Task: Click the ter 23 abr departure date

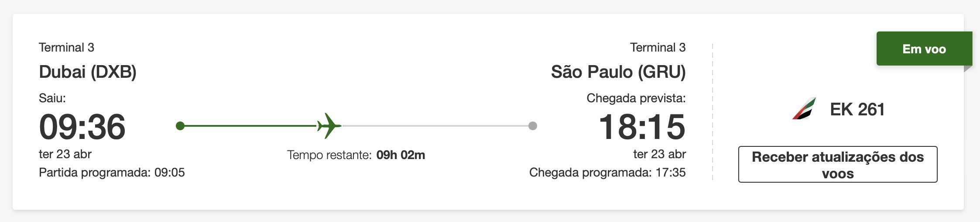Action: (x=65, y=154)
